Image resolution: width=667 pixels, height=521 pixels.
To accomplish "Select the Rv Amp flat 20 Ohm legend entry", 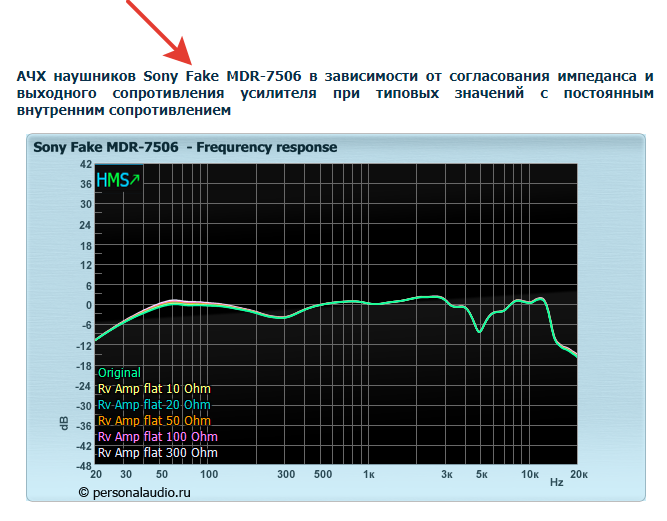I will click(154, 404).
